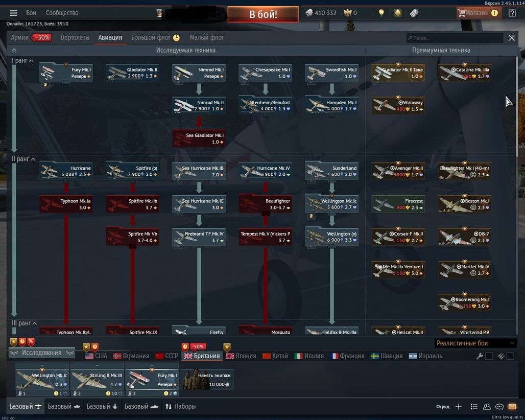Select the Fury Mk.I reserve aircraft in tree

[66, 73]
